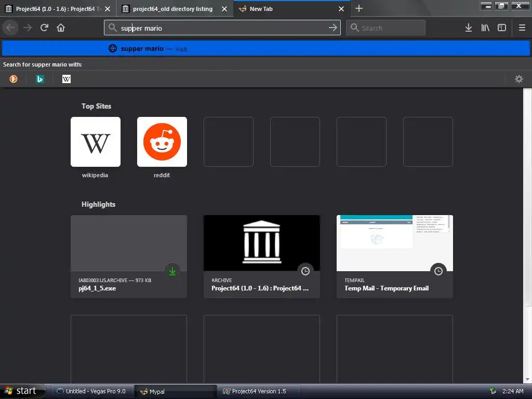Click the magnifier icon in address bar

click(113, 28)
